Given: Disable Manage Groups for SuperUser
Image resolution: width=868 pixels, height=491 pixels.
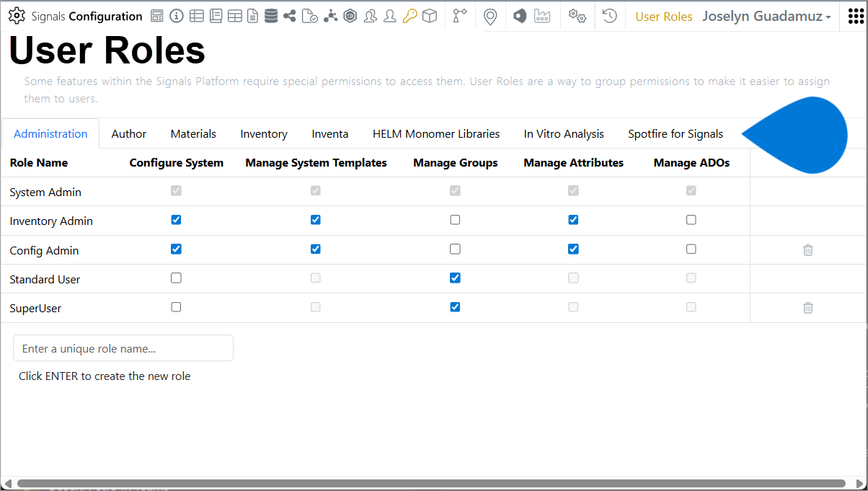Looking at the screenshot, I should click(x=455, y=306).
